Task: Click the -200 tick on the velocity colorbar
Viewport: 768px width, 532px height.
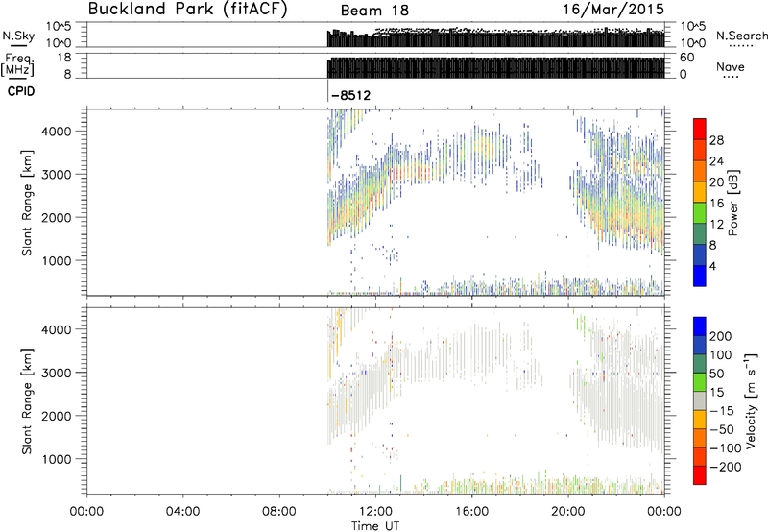Action: pos(726,467)
